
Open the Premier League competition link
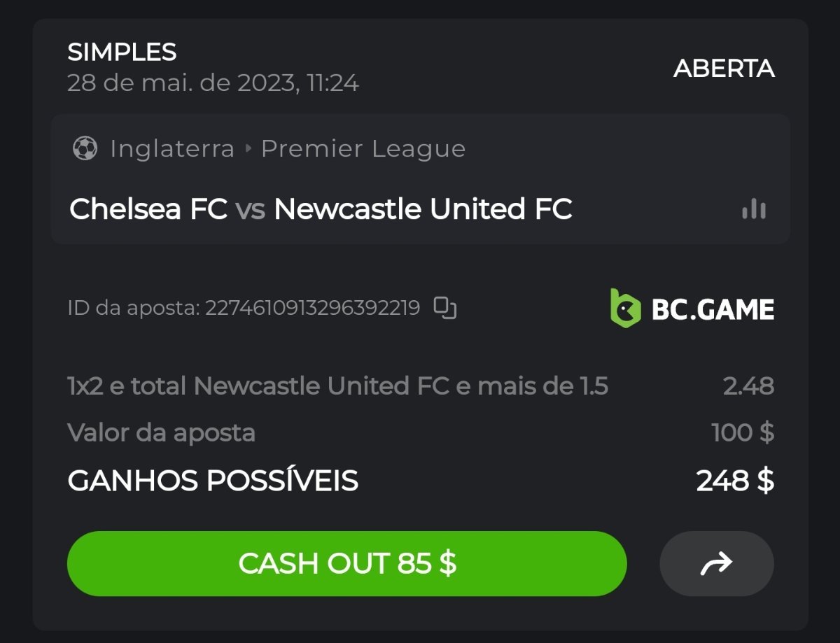pyautogui.click(x=363, y=148)
